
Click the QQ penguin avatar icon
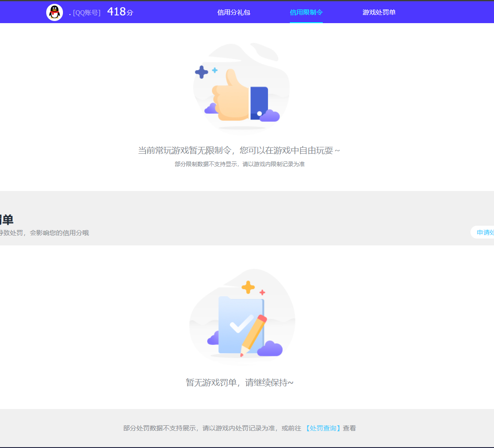tap(54, 12)
